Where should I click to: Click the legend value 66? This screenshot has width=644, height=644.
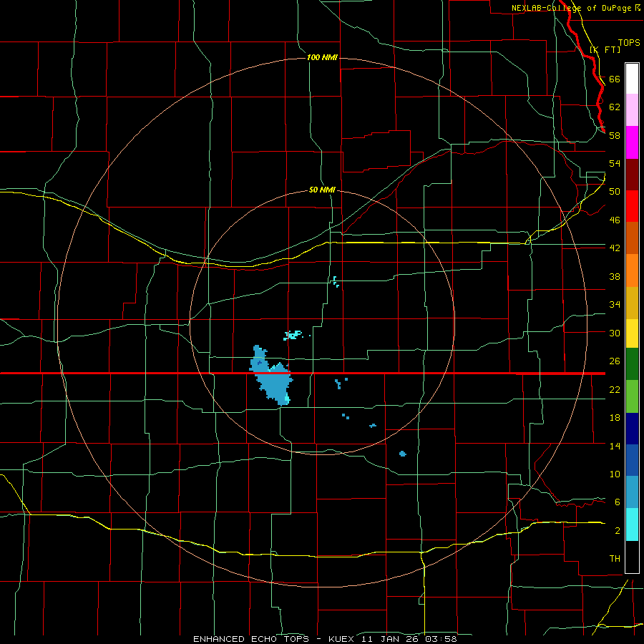(615, 79)
